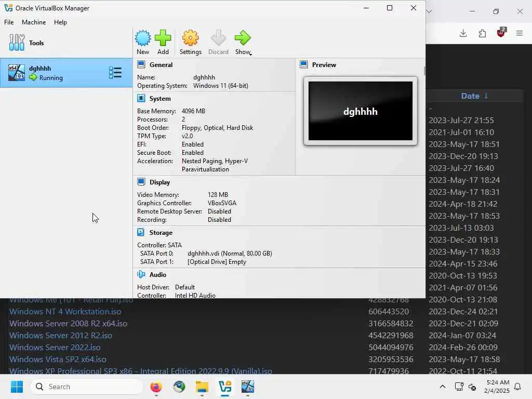This screenshot has height=399, width=532.
Task: Click the network display tray icon
Action: [459, 387]
